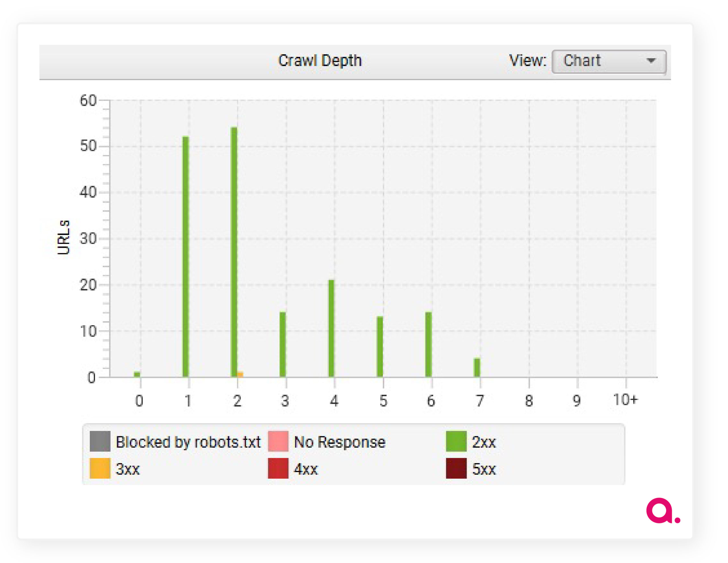Click the green bar at depth 5
Image resolution: width=728 pixels, height=563 pixels.
click(x=380, y=347)
